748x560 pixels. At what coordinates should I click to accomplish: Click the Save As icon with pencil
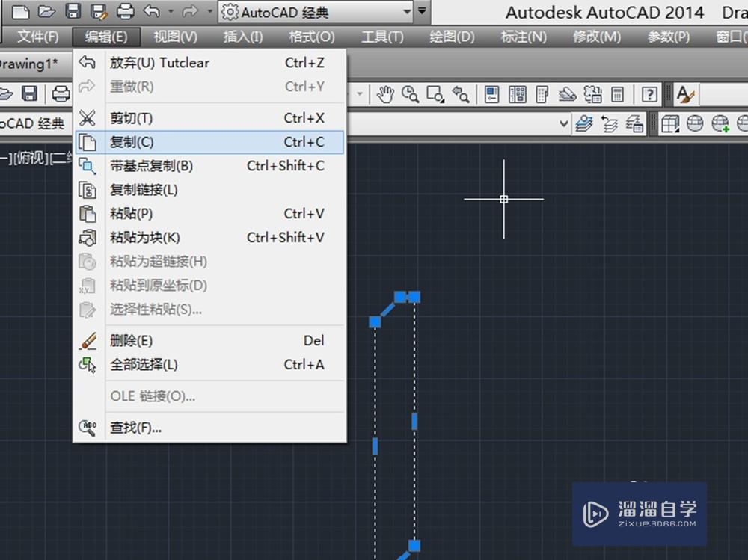pyautogui.click(x=99, y=11)
